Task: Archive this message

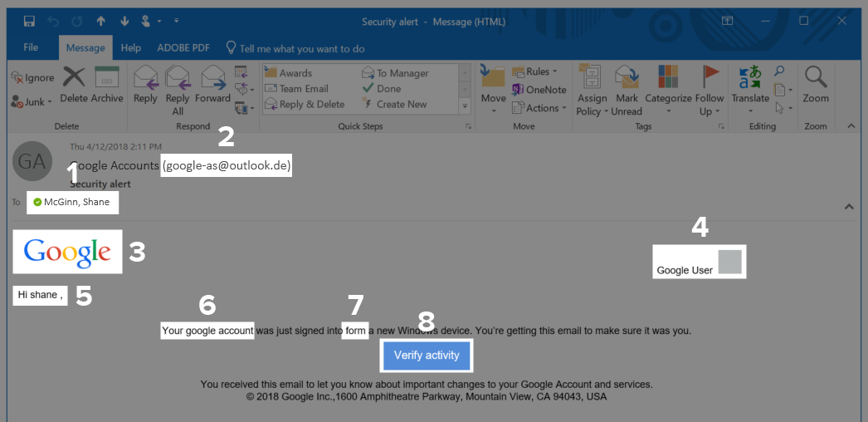Action: click(x=107, y=84)
